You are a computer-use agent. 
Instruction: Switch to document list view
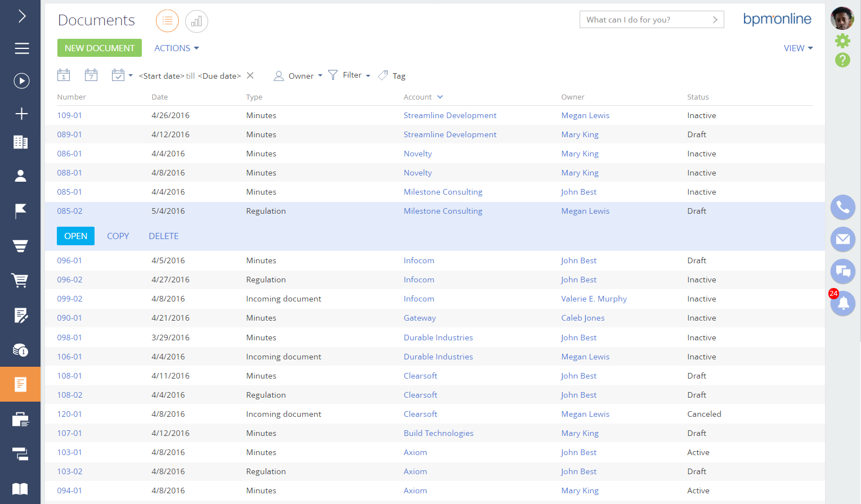click(167, 21)
